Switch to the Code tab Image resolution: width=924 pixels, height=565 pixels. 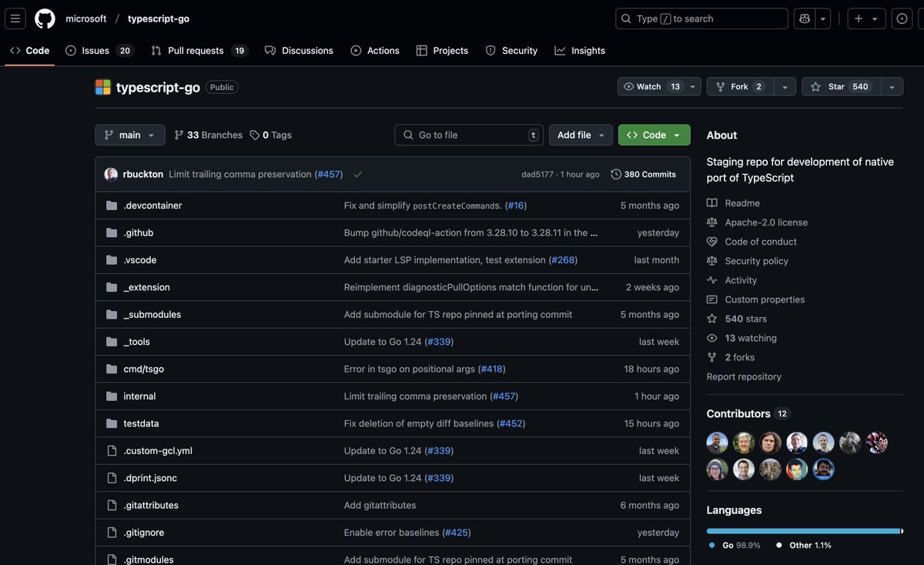point(30,51)
